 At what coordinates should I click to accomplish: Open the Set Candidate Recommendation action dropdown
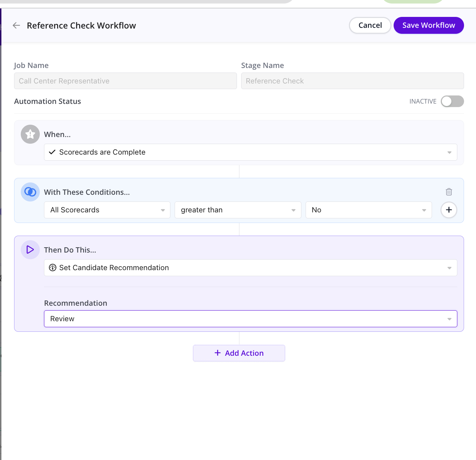[250, 268]
